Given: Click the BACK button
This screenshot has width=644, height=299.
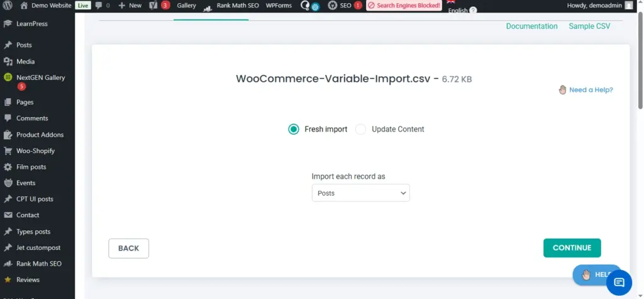Looking at the screenshot, I should (x=128, y=249).
